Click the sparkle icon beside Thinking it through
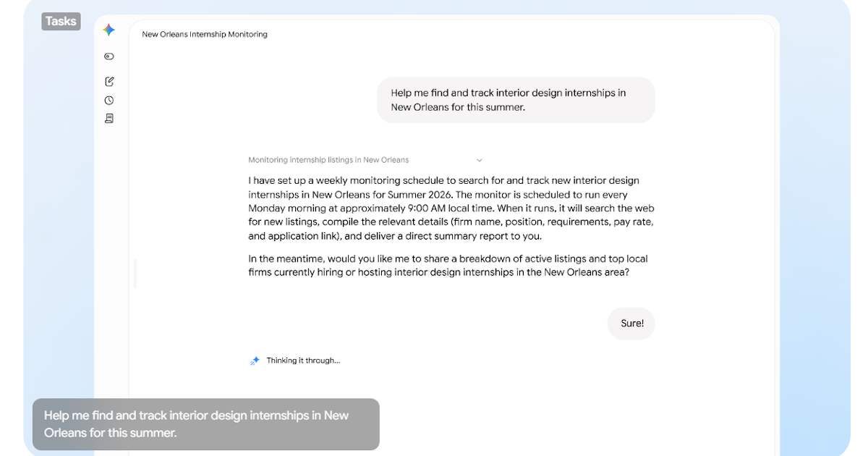The width and height of the screenshot is (868, 456). tap(255, 360)
